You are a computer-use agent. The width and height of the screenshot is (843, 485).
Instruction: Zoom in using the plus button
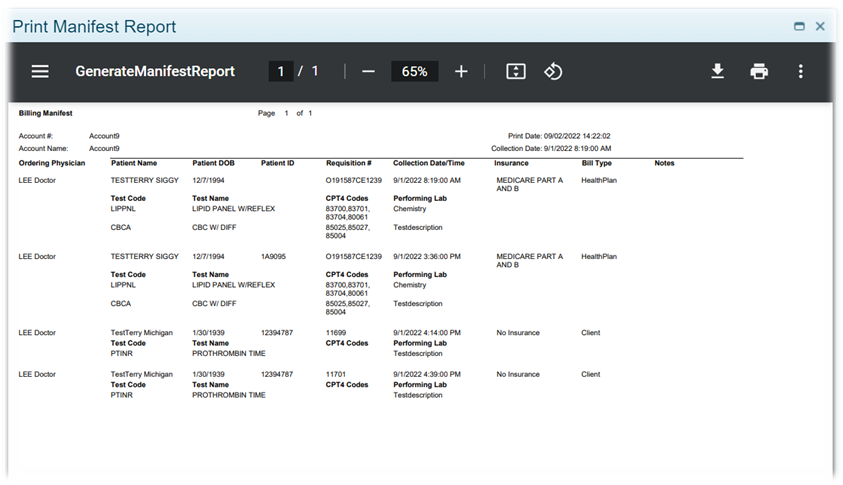click(x=461, y=72)
